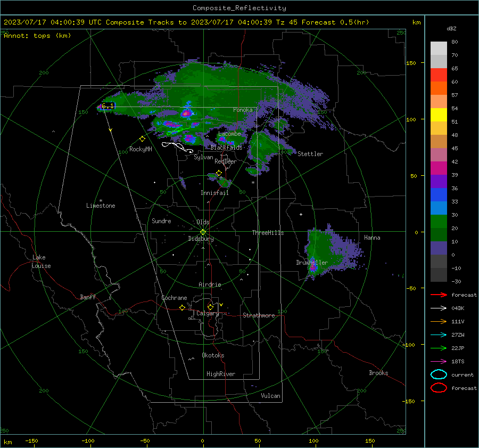Click the Ponoka city label
The image size is (479, 448).
point(243,110)
